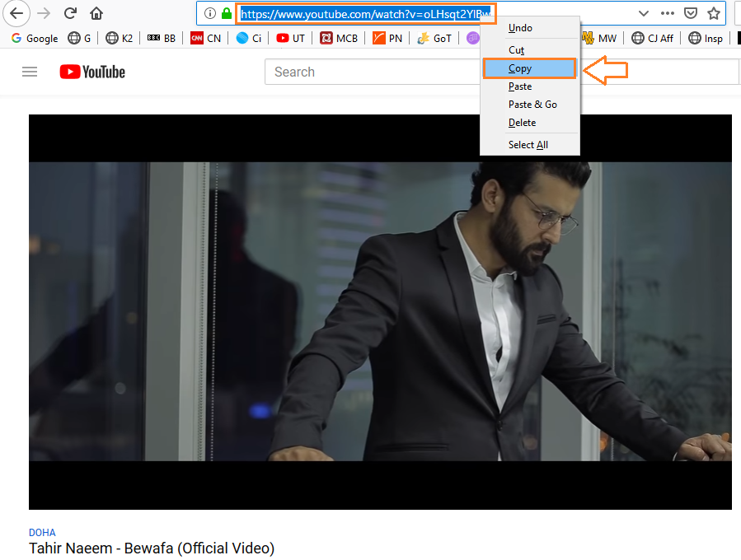This screenshot has width=741, height=560.
Task: Open the CJ Aff bookmark
Action: coord(652,38)
